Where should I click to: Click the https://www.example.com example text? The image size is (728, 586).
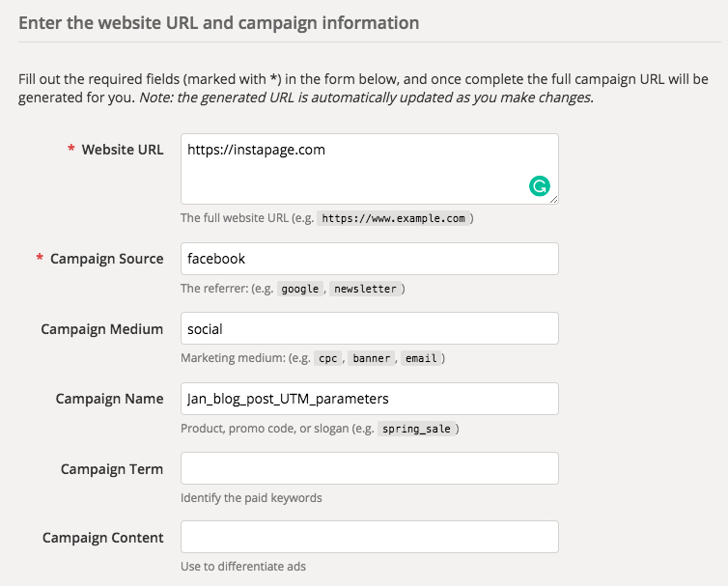(x=394, y=218)
